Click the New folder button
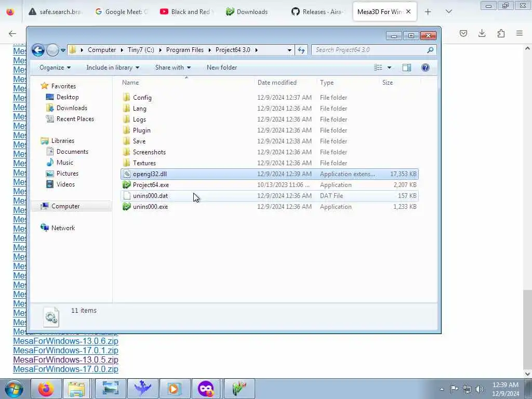 (222, 68)
